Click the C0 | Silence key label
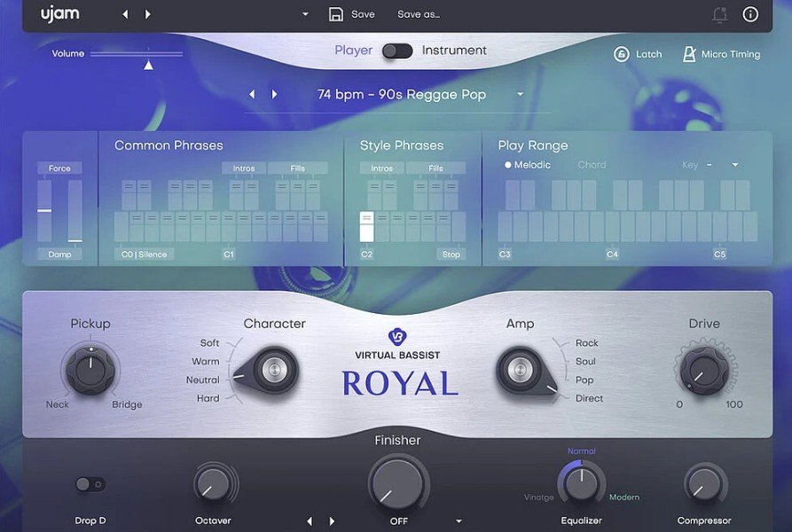The width and height of the screenshot is (792, 532). (x=144, y=254)
